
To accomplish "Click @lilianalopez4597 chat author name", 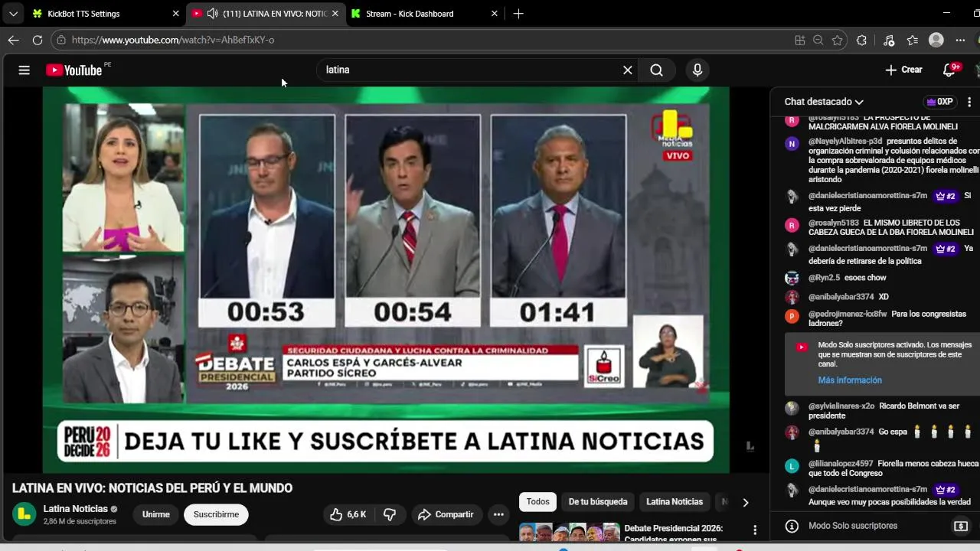I will pos(841,464).
